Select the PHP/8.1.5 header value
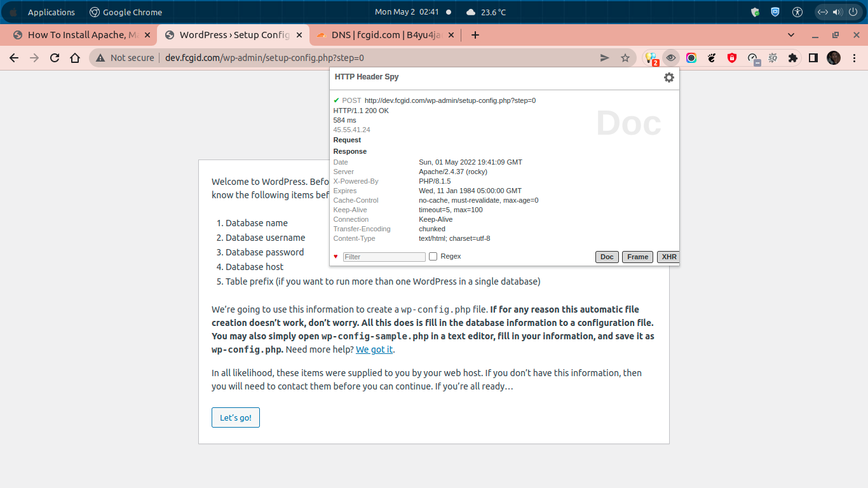This screenshot has height=488, width=868. [x=435, y=181]
